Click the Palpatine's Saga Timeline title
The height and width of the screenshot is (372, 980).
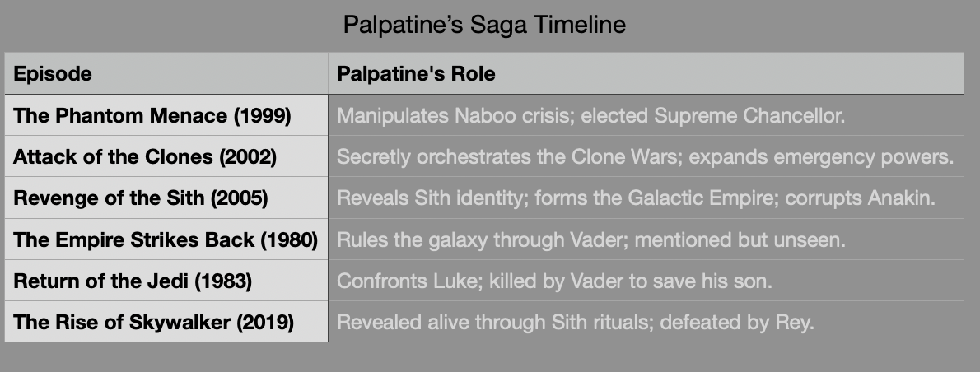tap(484, 25)
